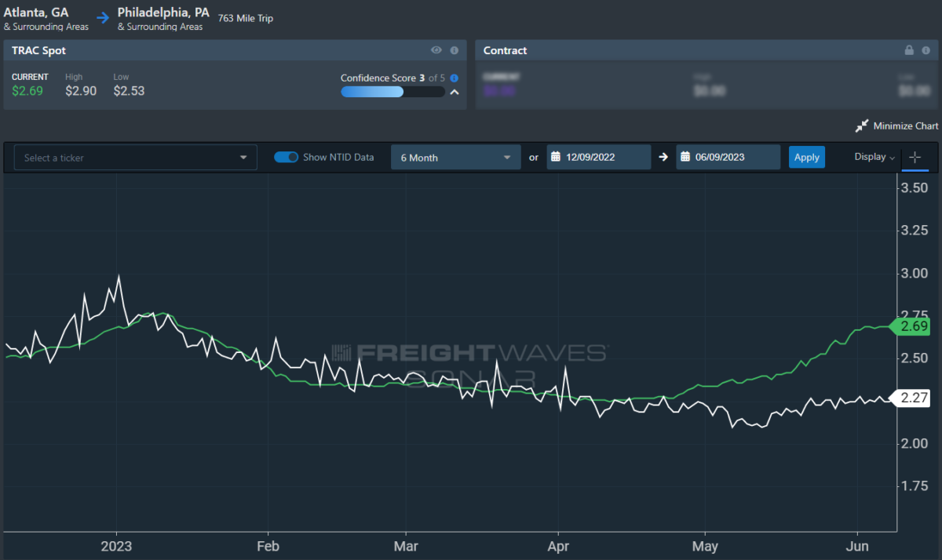Click the TRAC Spot eye visibility icon

pos(437,50)
